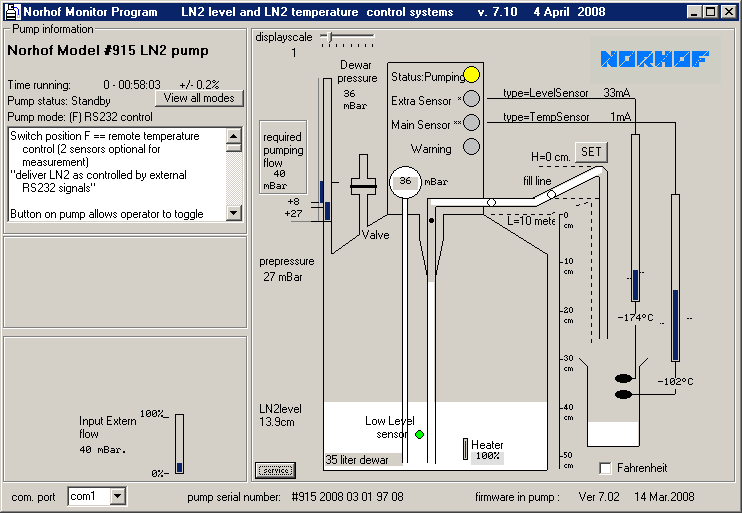Click the program icon in the title bar
This screenshot has width=742, height=513.
click(x=12, y=12)
